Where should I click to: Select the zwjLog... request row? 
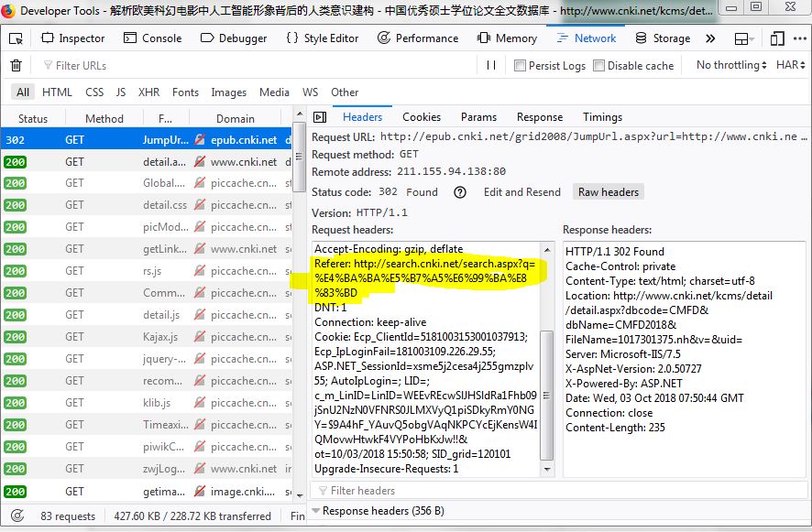point(147,468)
